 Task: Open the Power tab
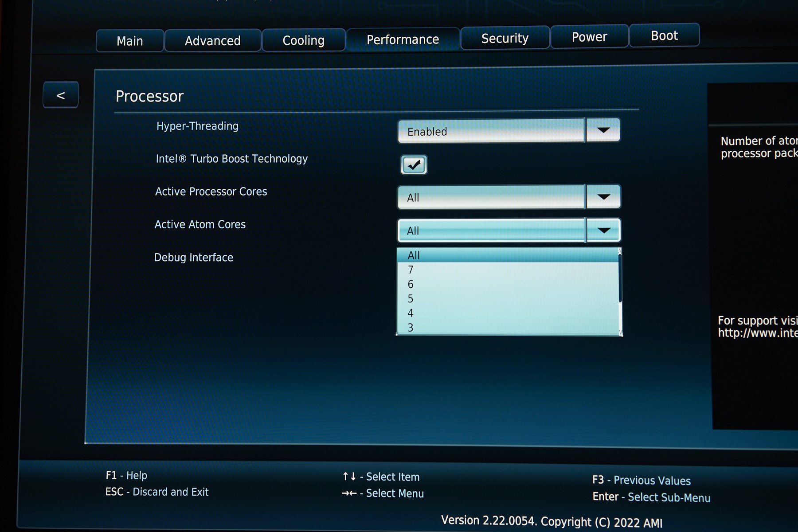coord(589,37)
